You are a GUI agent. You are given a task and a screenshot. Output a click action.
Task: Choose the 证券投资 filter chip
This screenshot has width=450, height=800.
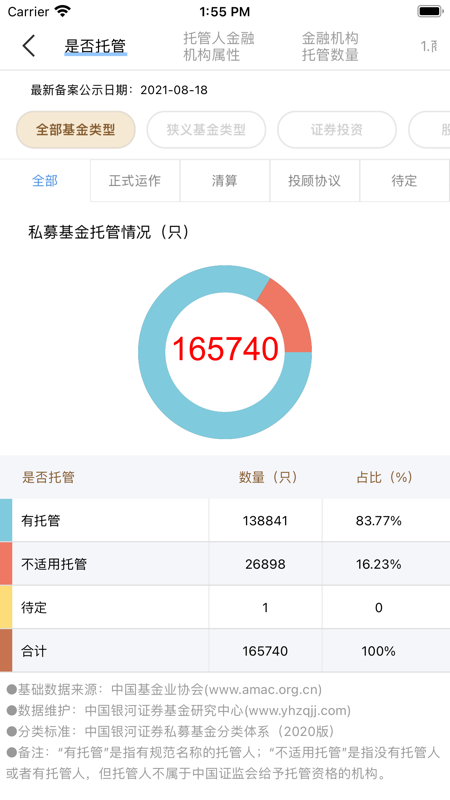pyautogui.click(x=337, y=130)
